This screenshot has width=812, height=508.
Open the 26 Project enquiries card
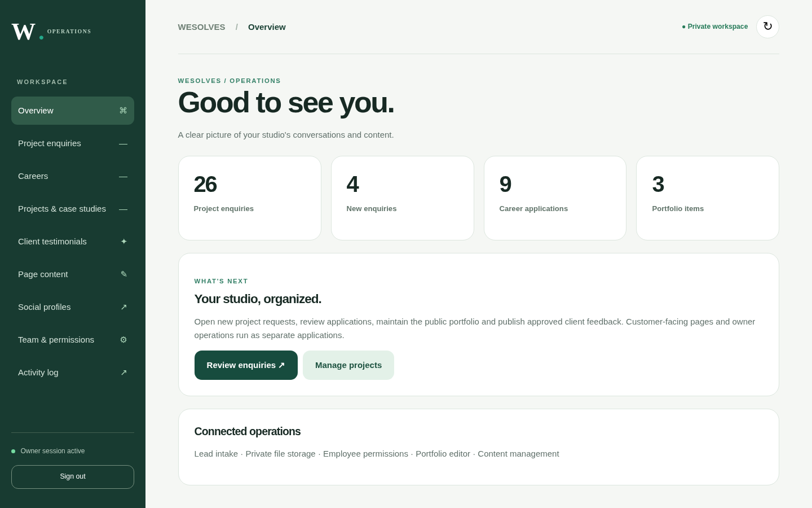tap(250, 198)
